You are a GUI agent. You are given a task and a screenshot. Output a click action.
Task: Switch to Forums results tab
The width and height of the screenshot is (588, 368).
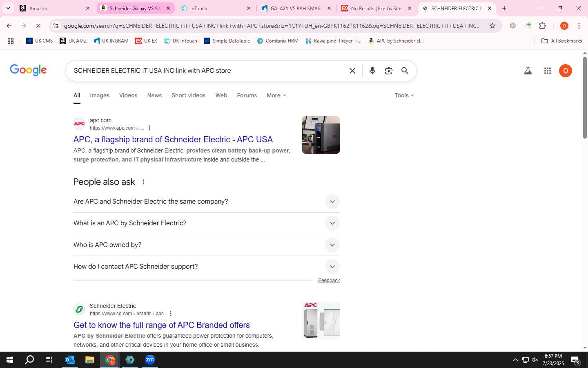[x=247, y=95]
